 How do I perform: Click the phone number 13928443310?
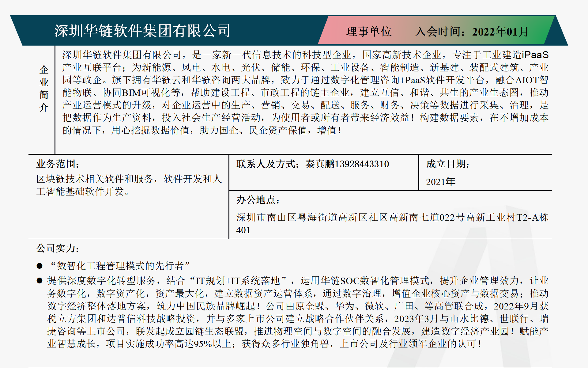[362, 164]
